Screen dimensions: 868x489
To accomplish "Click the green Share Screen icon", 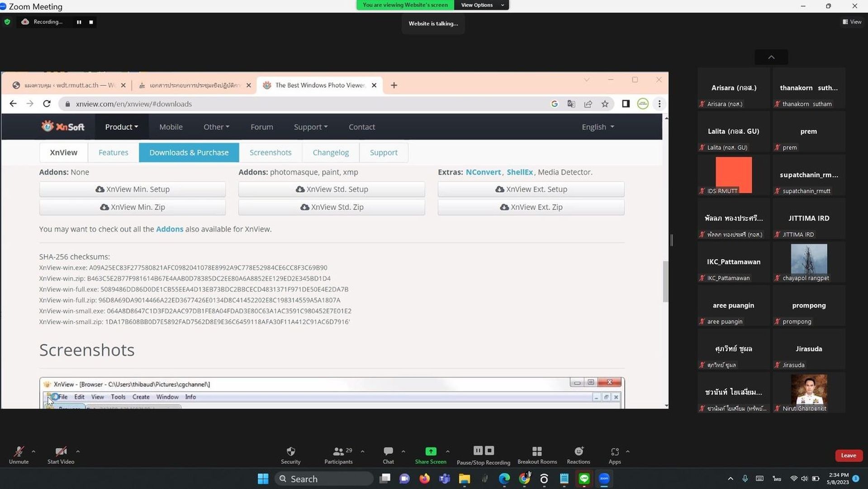I will click(x=431, y=451).
